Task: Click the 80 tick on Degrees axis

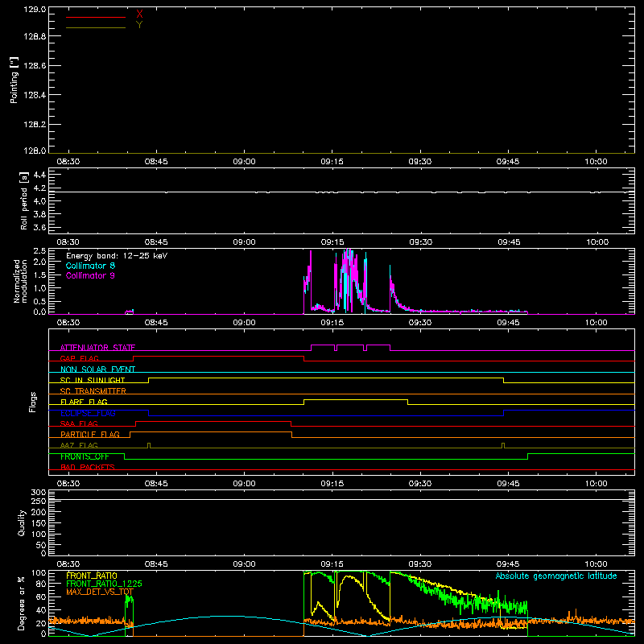Action: (41, 584)
